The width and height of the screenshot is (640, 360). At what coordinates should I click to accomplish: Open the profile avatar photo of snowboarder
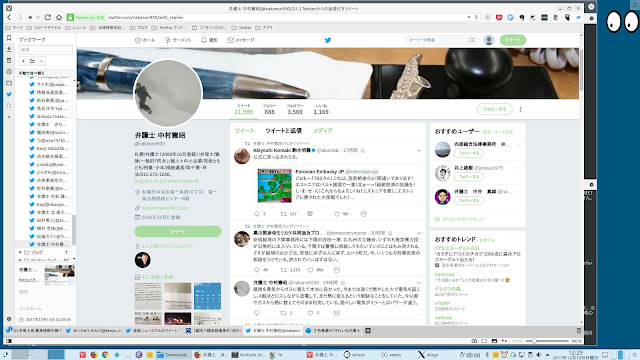click(x=168, y=93)
